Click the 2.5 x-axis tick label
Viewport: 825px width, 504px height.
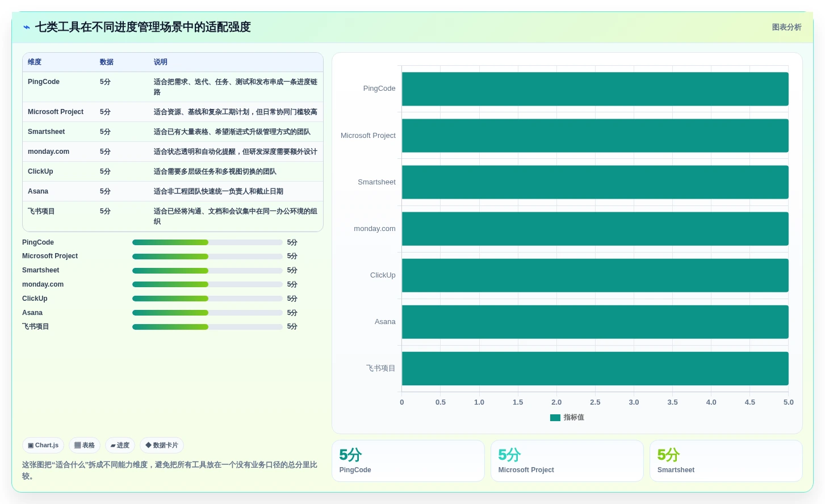(595, 402)
